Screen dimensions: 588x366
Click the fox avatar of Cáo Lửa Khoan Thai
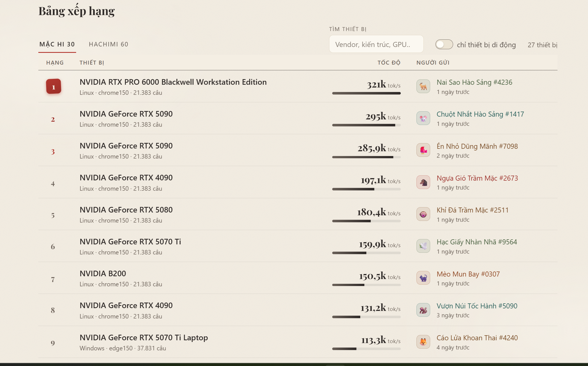(423, 342)
